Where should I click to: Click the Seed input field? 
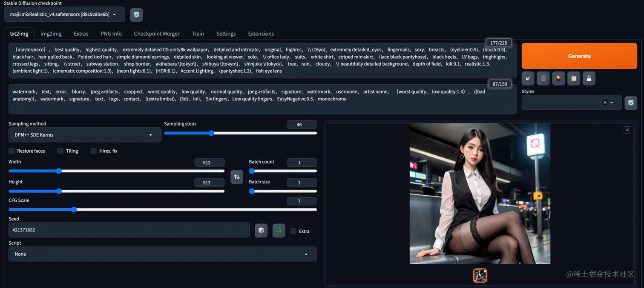[x=129, y=230]
